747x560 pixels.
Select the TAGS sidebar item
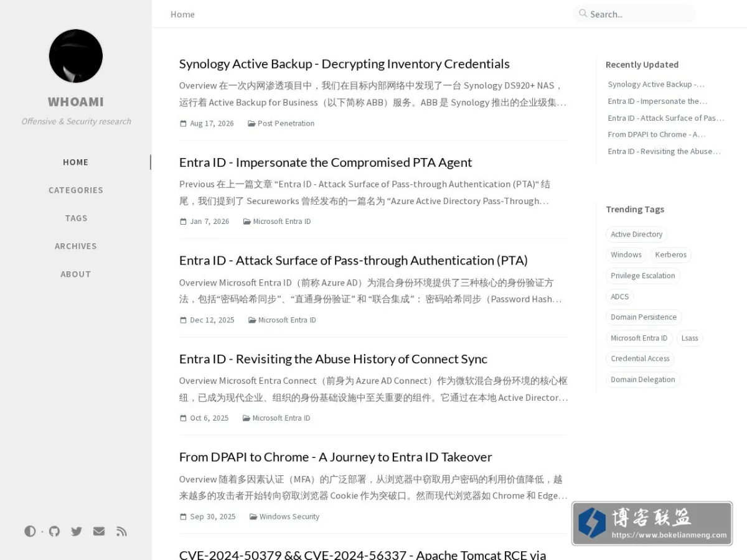(76, 218)
